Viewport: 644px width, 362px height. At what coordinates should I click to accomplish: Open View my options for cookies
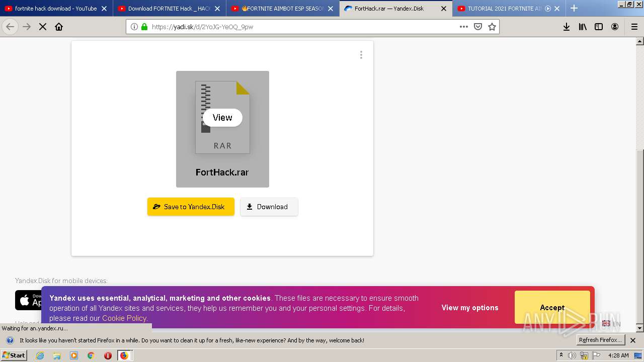[x=470, y=308]
